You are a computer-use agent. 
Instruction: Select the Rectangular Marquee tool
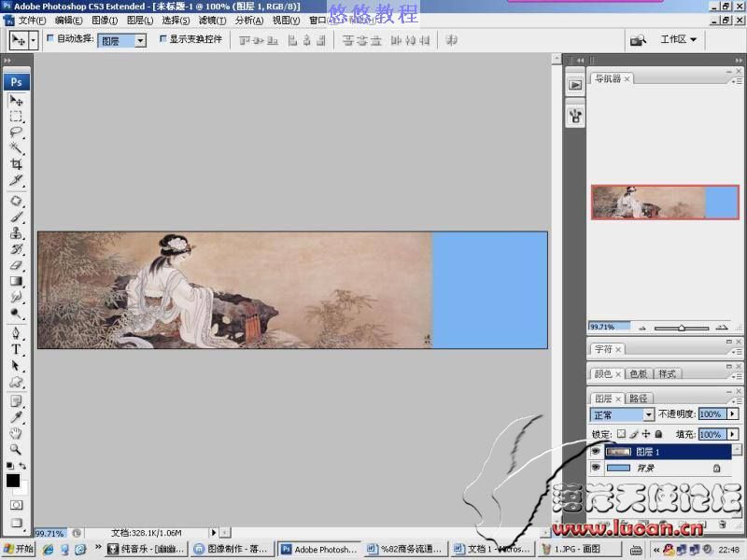click(x=16, y=117)
